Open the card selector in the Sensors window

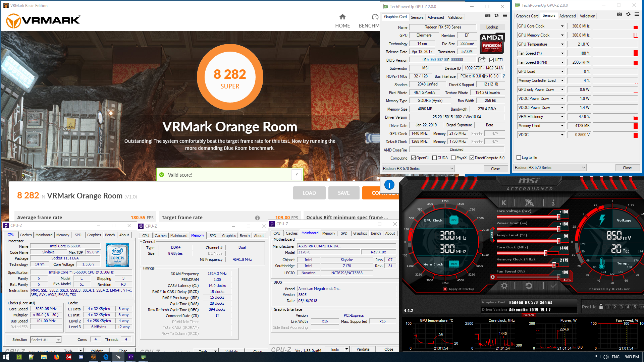click(x=550, y=168)
